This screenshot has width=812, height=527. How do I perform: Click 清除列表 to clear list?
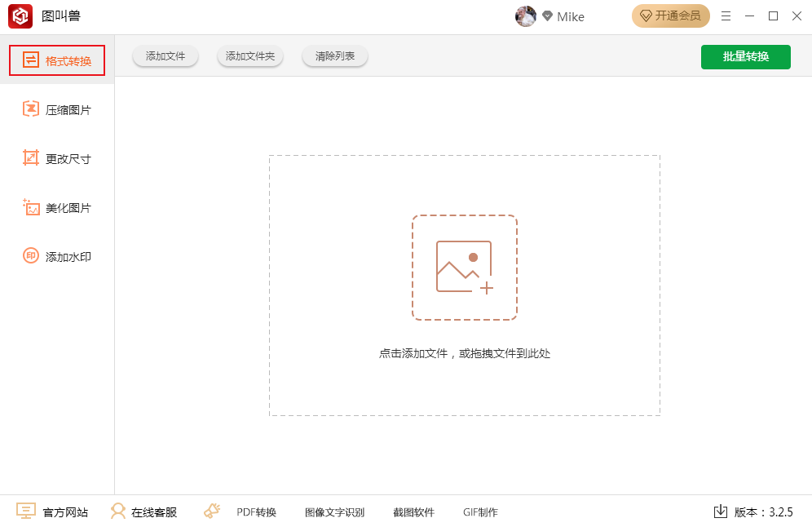click(335, 56)
